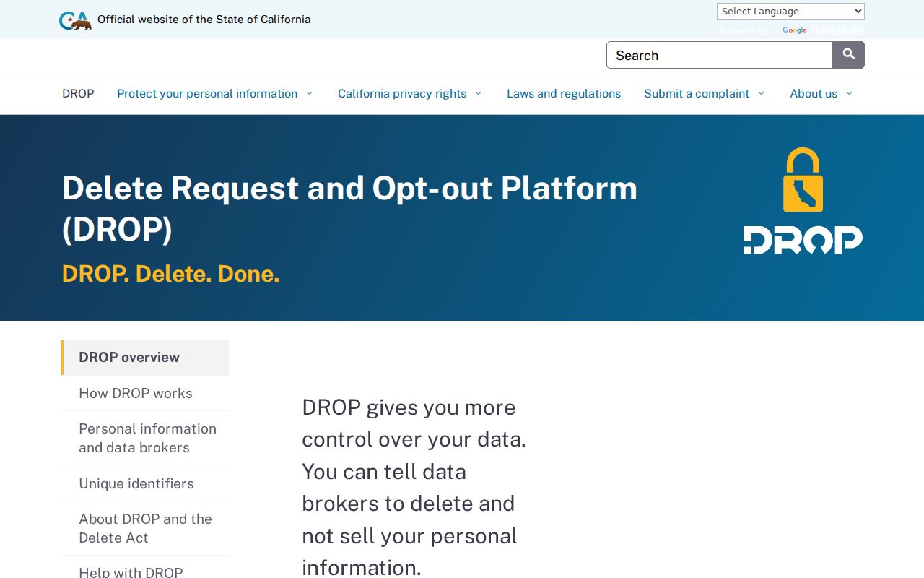Select DROP overview in sidebar

click(145, 358)
